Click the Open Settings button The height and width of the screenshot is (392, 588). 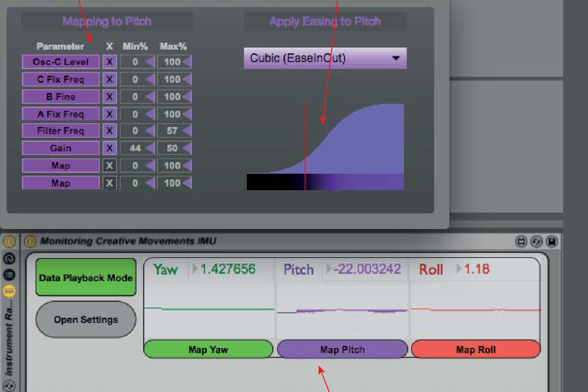tap(86, 320)
